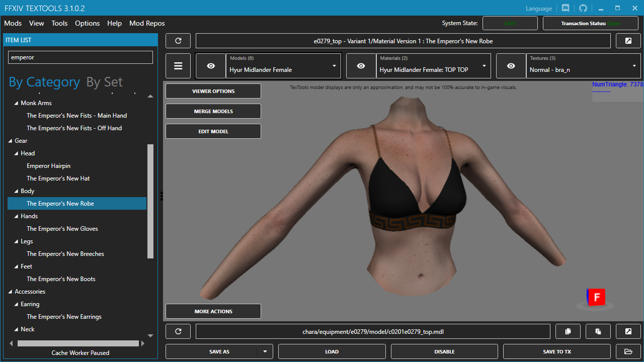This screenshot has width=644, height=362.
Task: Click the item search field containing 'emperor'
Action: pos(80,57)
